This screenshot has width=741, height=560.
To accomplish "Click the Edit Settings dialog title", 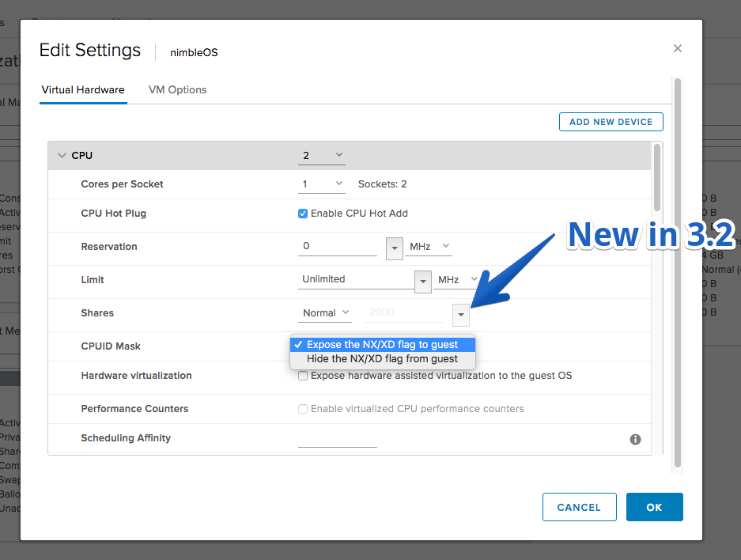I will (90, 50).
